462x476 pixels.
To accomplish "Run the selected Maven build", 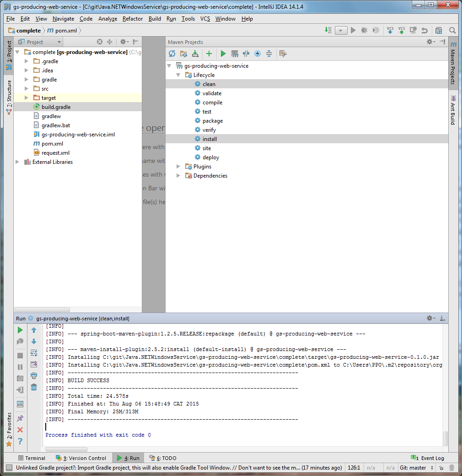I will [223, 54].
